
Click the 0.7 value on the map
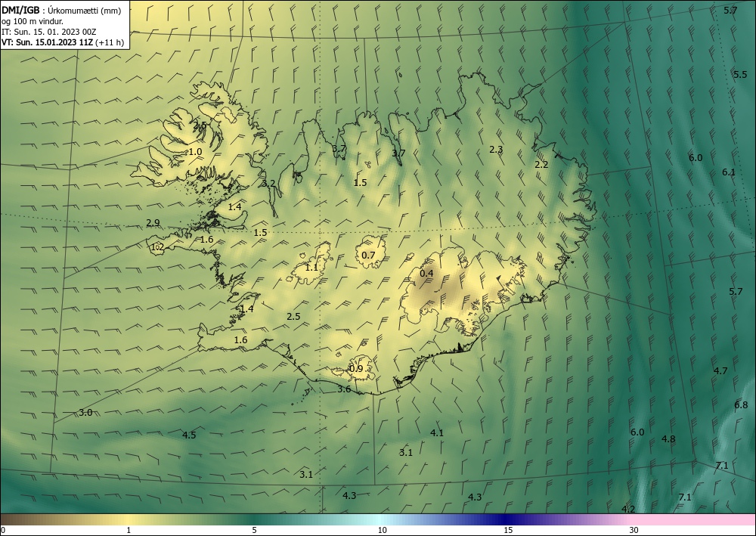click(x=368, y=255)
